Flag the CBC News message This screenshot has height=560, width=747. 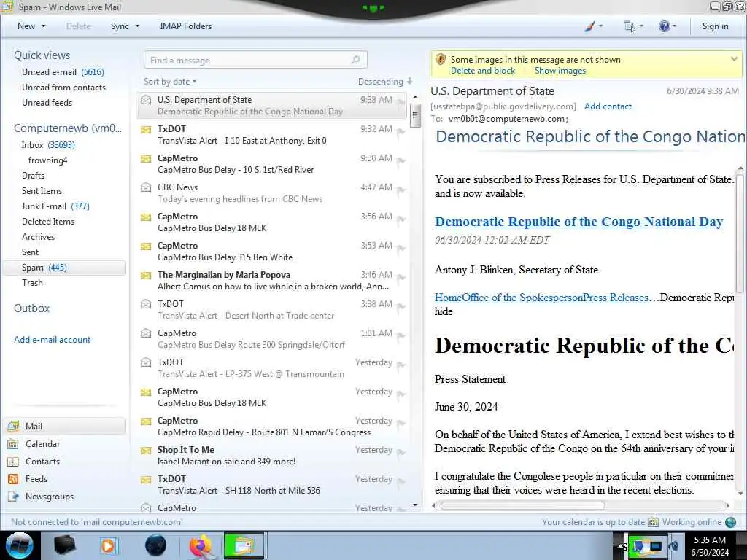[x=401, y=190]
